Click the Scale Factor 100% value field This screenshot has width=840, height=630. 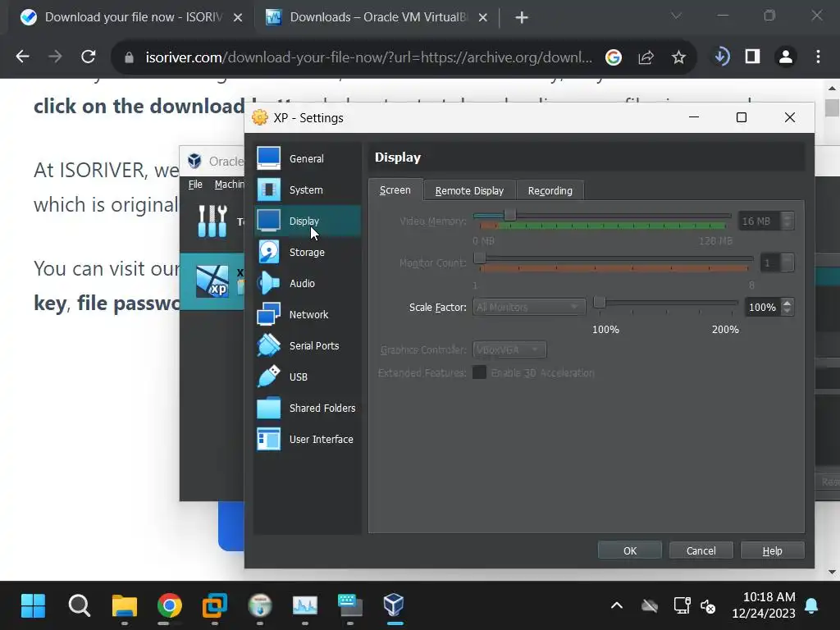pos(762,307)
